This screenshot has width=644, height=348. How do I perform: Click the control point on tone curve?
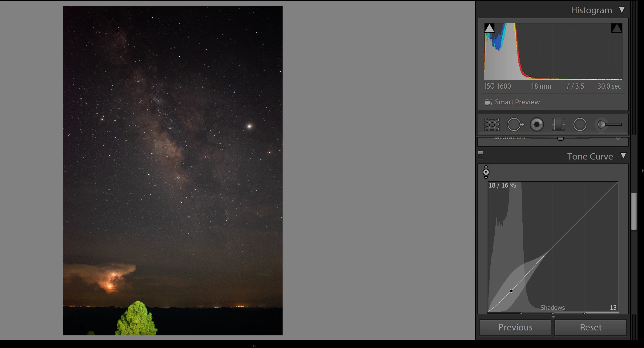click(511, 291)
